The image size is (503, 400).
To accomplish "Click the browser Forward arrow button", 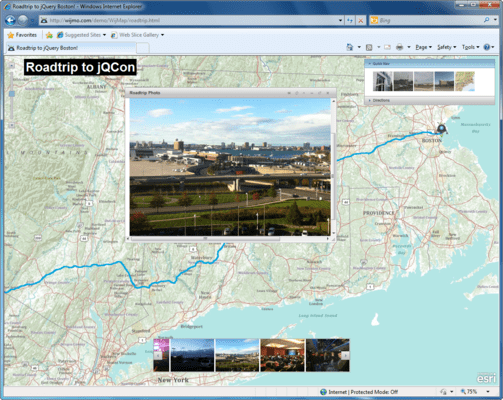I will click(23, 20).
